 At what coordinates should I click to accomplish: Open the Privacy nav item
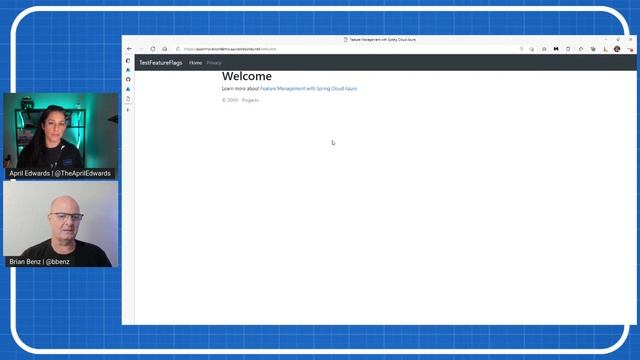[214, 63]
